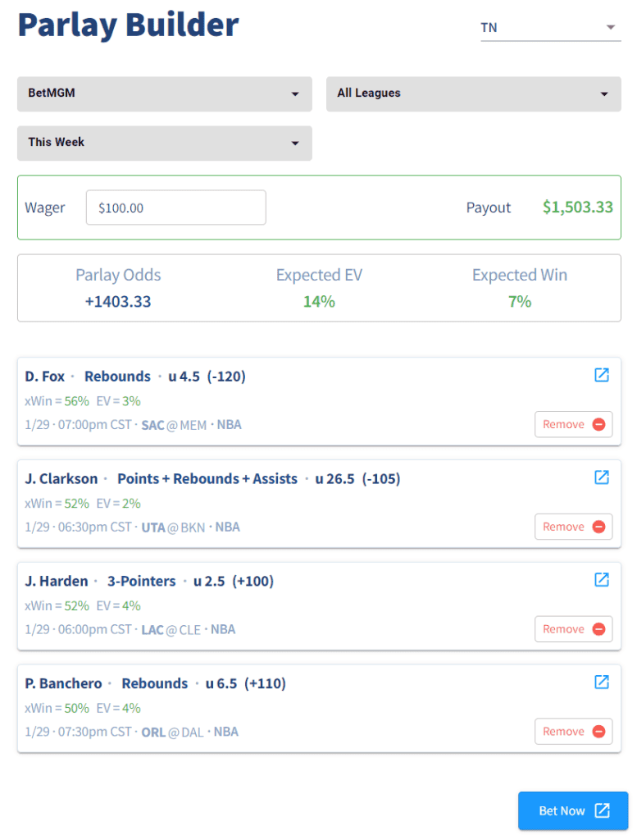This screenshot has height=840, width=637.
Task: Open external link for P. Banchero Rebounds bet
Action: [x=602, y=682]
